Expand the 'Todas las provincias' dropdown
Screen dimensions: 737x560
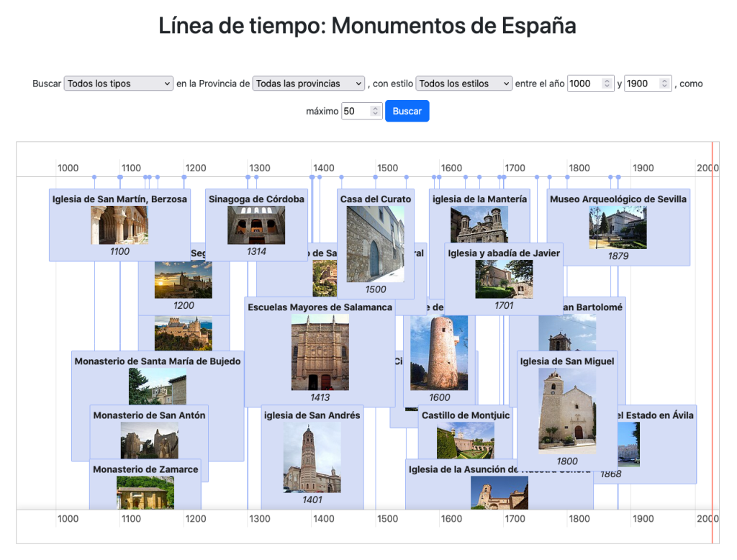pos(309,83)
